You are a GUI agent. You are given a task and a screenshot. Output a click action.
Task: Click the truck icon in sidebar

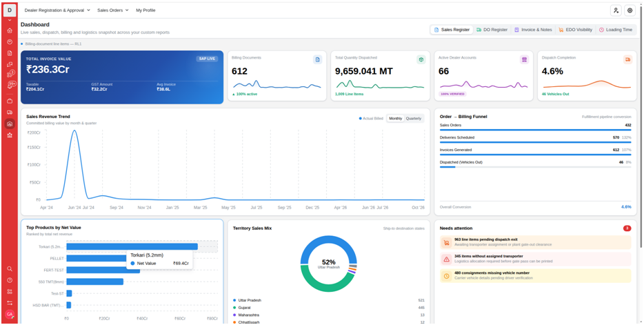click(x=10, y=112)
